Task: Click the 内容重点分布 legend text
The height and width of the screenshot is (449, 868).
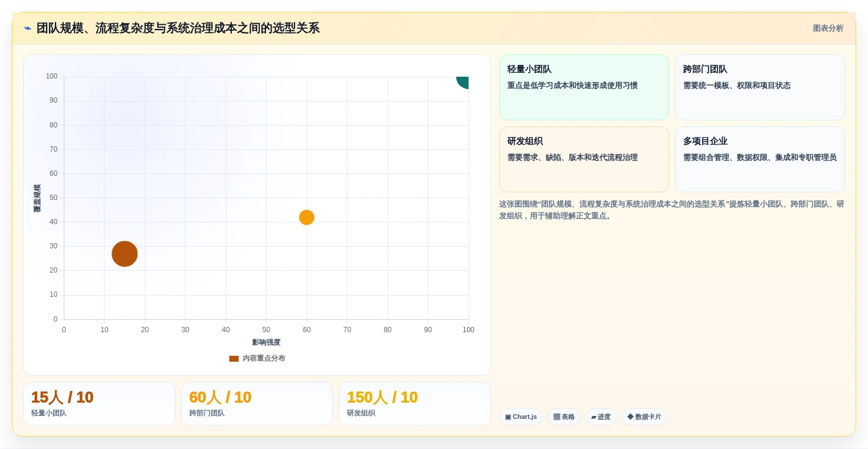Action: [264, 358]
